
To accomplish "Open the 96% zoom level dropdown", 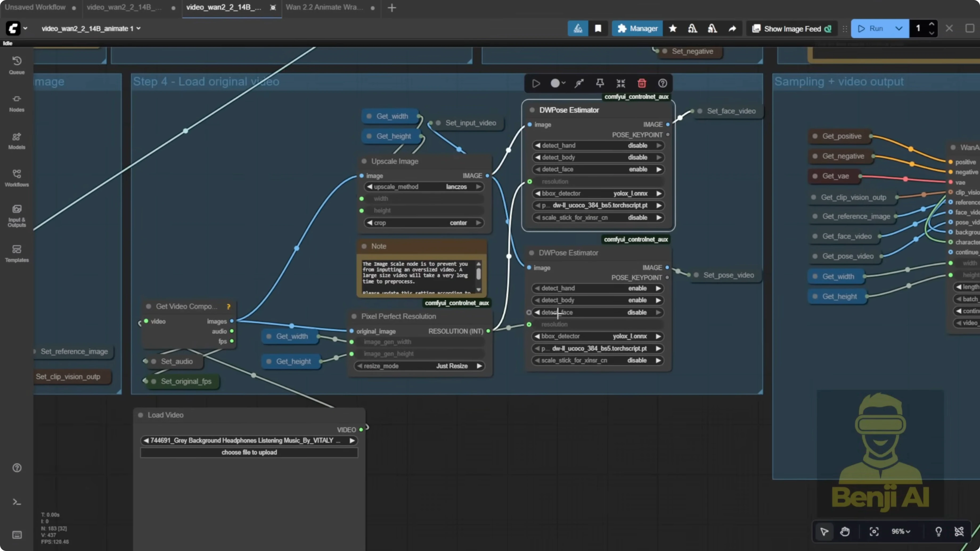I will click(x=900, y=531).
